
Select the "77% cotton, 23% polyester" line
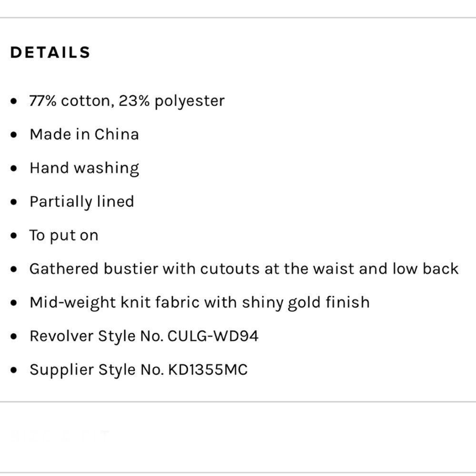click(127, 101)
